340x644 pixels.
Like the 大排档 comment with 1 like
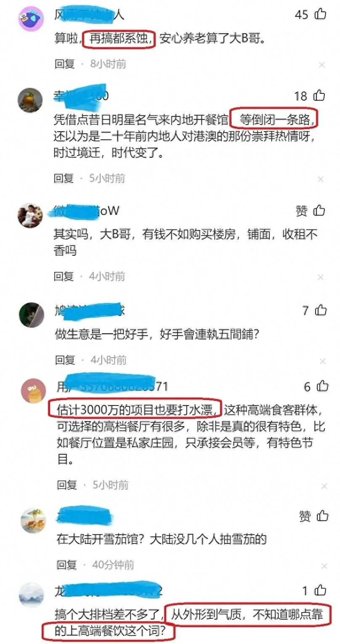[320, 591]
